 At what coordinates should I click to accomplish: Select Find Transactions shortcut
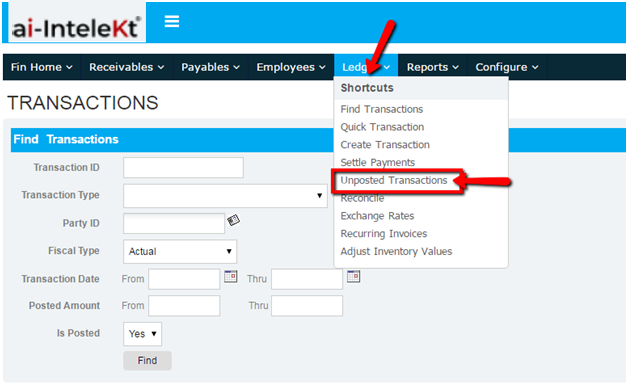tap(382, 109)
